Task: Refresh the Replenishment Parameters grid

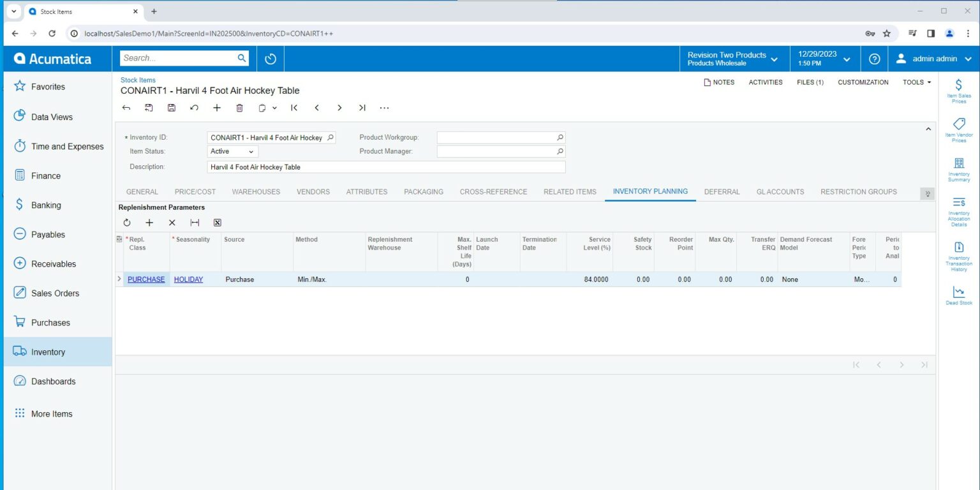Action: click(x=127, y=223)
